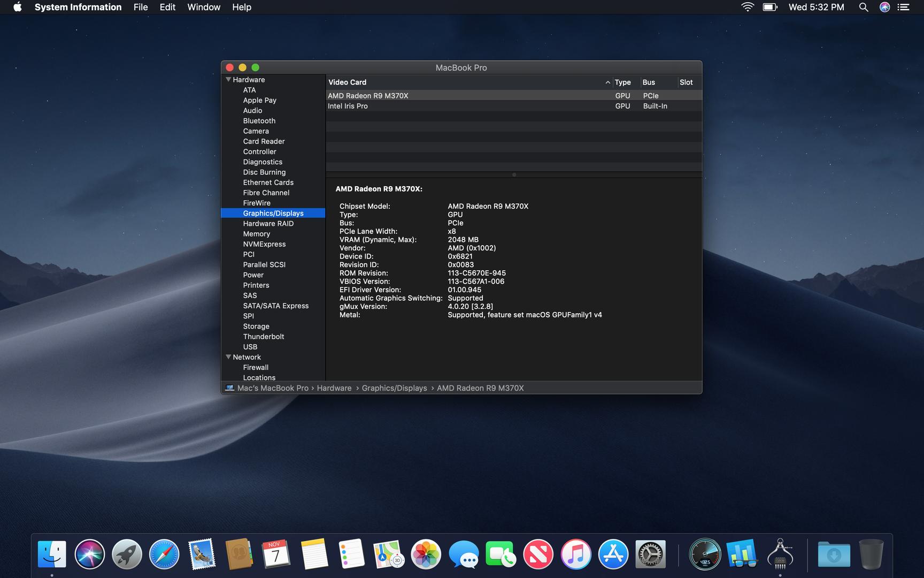The height and width of the screenshot is (578, 924).
Task: Open Photos app in Dock
Action: click(426, 554)
